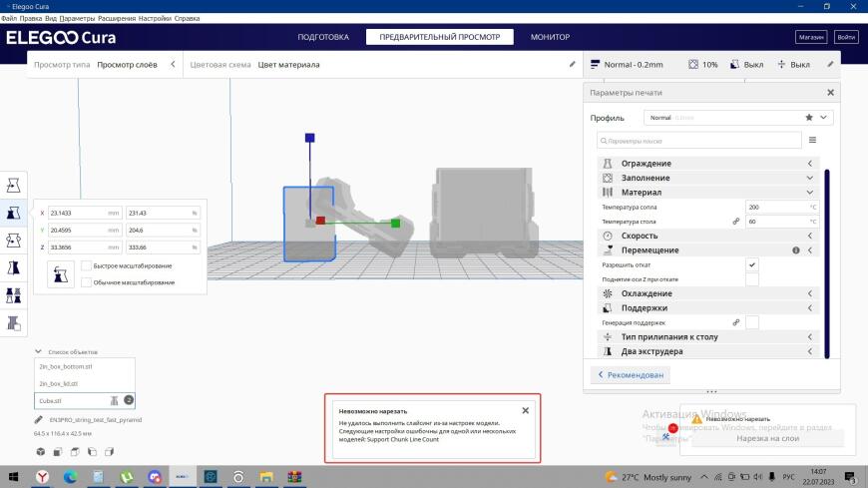Select 2in_box_lid.stl in object list
The height and width of the screenshot is (488, 868).
(84, 383)
